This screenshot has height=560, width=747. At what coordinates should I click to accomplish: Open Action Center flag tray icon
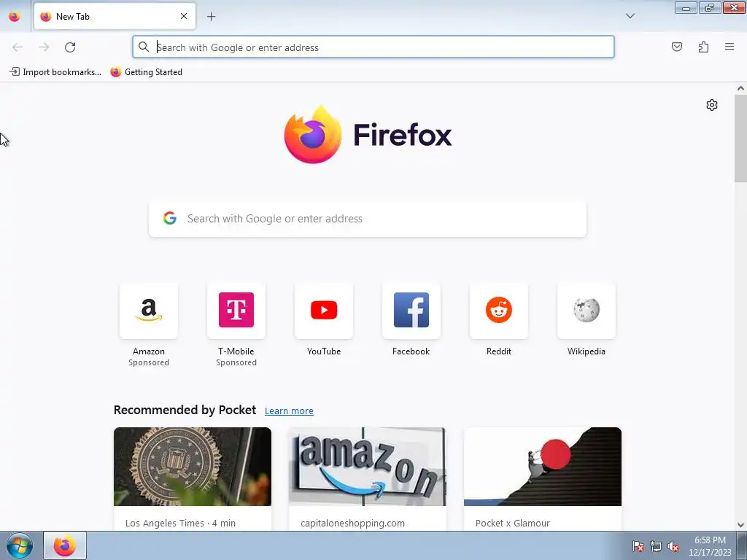[x=638, y=546]
